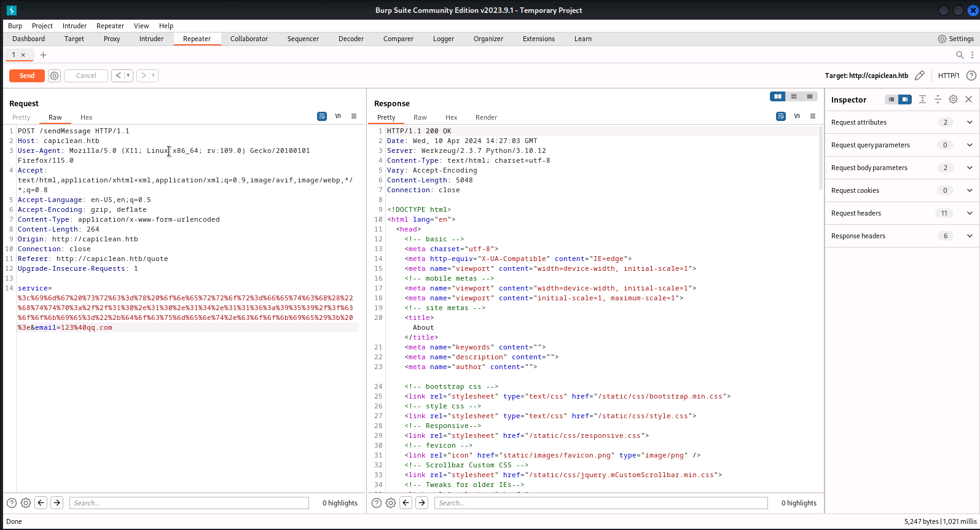Open response editor hamburger menu
The width and height of the screenshot is (980, 530).
click(x=813, y=116)
